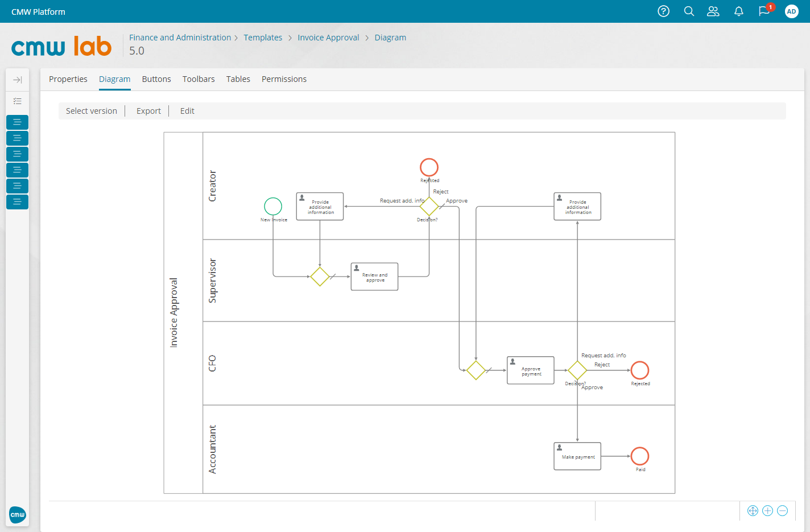Click Export to download the diagram
The image size is (810, 532).
pyautogui.click(x=148, y=110)
